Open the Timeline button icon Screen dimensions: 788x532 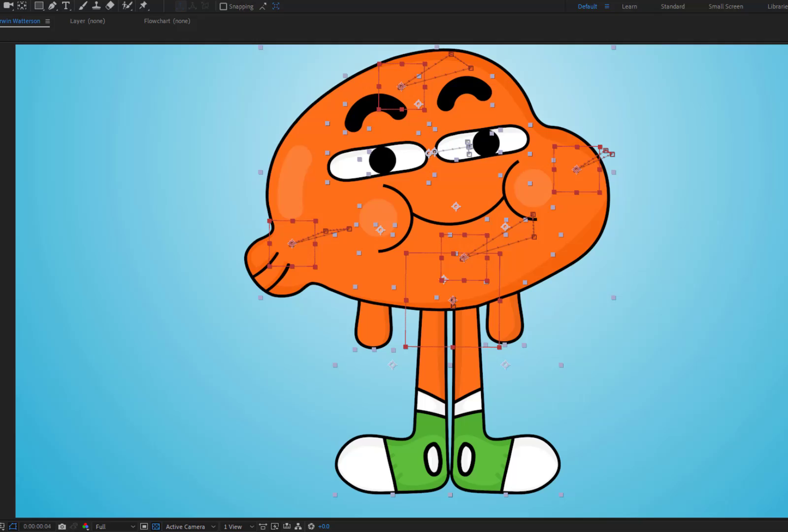[287, 526]
